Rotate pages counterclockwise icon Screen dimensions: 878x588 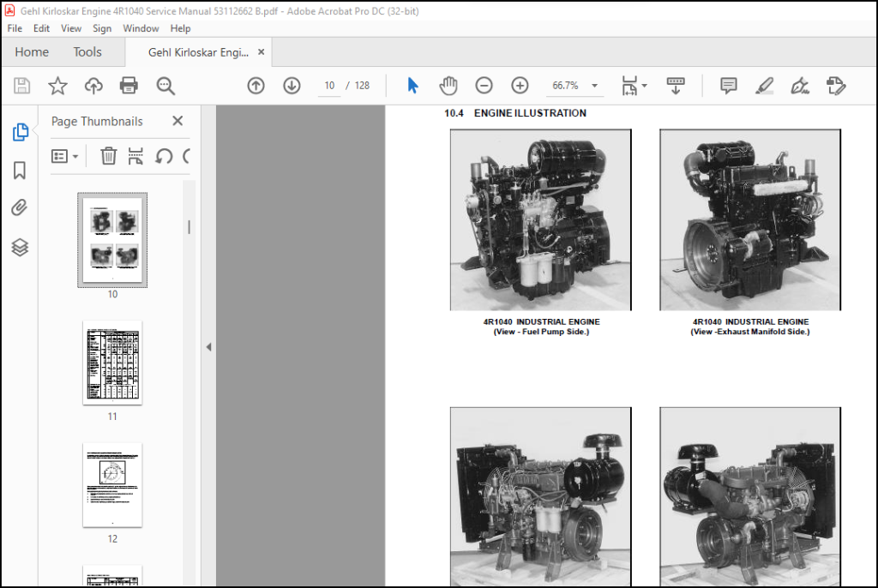click(164, 156)
